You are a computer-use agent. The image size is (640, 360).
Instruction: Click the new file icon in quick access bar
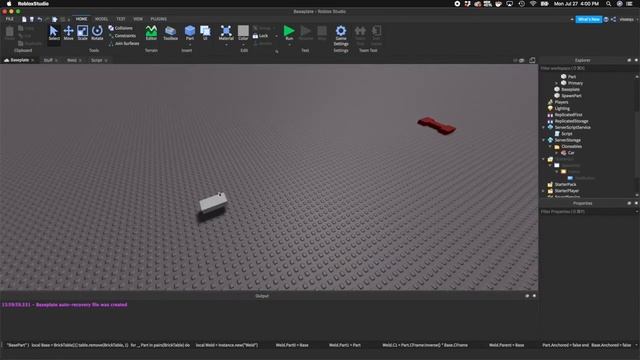tap(24, 19)
